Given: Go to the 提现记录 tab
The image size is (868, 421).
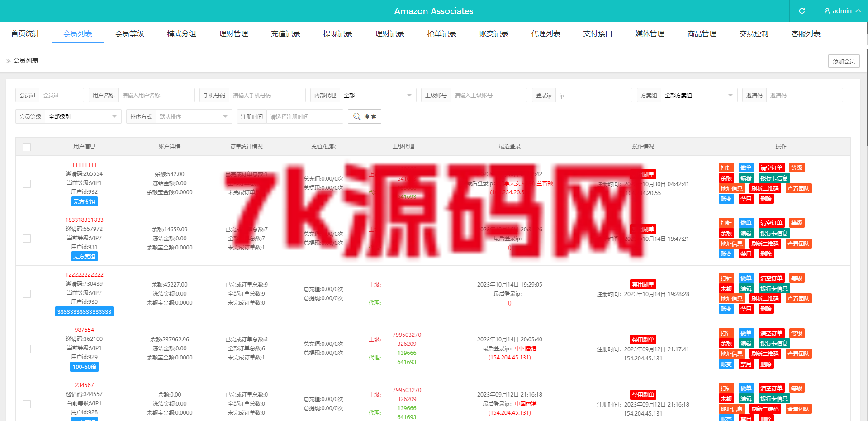Looking at the screenshot, I should (x=338, y=34).
